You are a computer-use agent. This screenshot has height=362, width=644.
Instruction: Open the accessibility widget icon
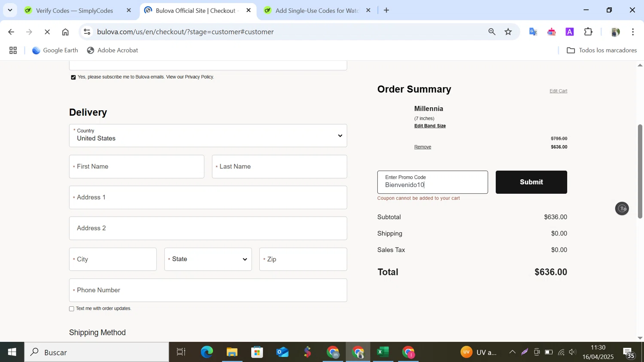pos(622,208)
